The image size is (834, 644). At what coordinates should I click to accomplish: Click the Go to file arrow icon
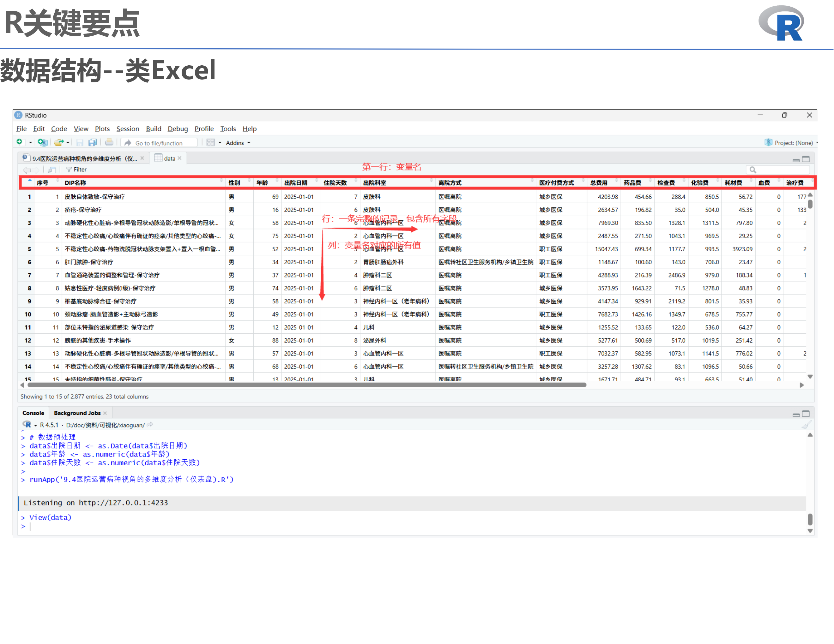[128, 143]
